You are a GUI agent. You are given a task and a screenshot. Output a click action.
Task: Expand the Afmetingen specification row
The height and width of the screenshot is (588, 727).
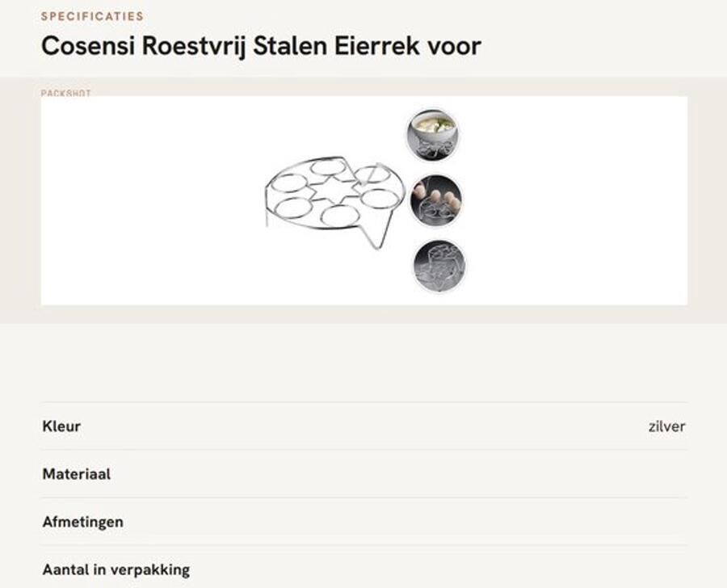pos(364,522)
